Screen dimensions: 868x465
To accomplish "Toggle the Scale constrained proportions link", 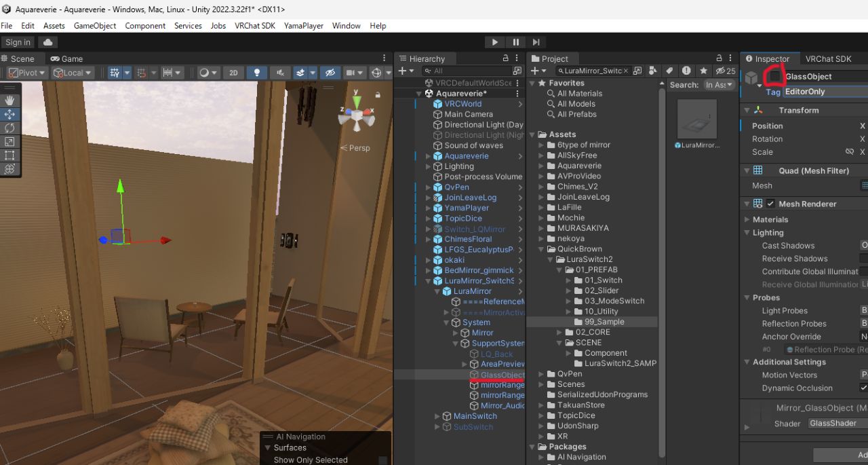I will (849, 152).
